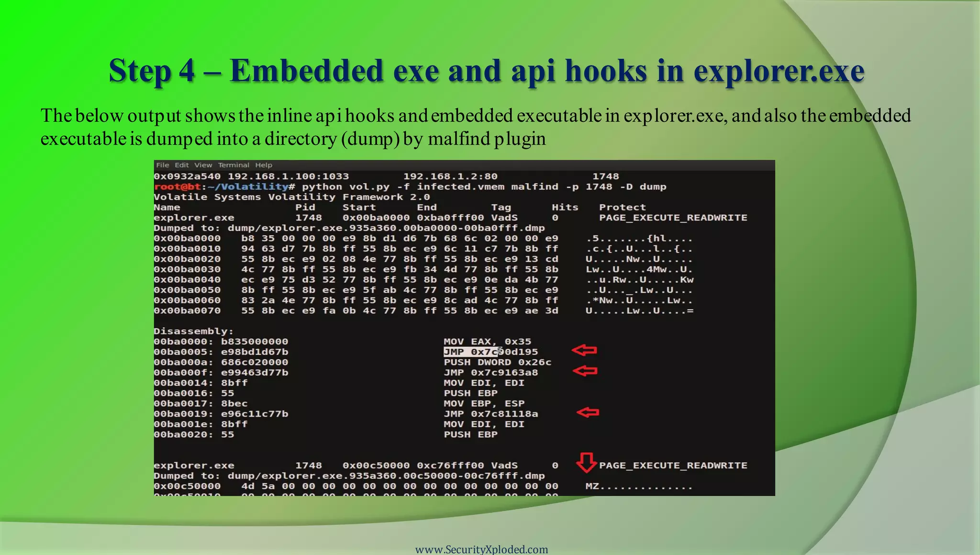
Task: Click the upper 'PAGE_EXECUTE_READWRITE' value
Action: tap(673, 218)
